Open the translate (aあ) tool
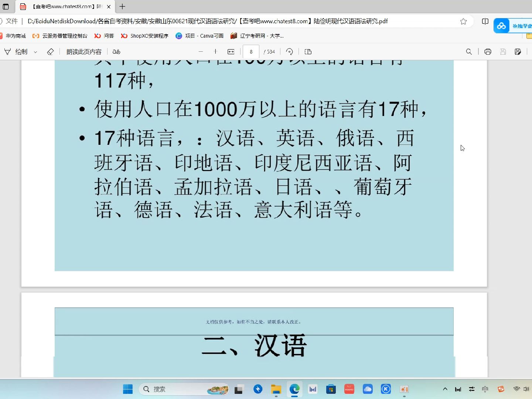Image resolution: width=532 pixels, height=399 pixels. point(116,52)
